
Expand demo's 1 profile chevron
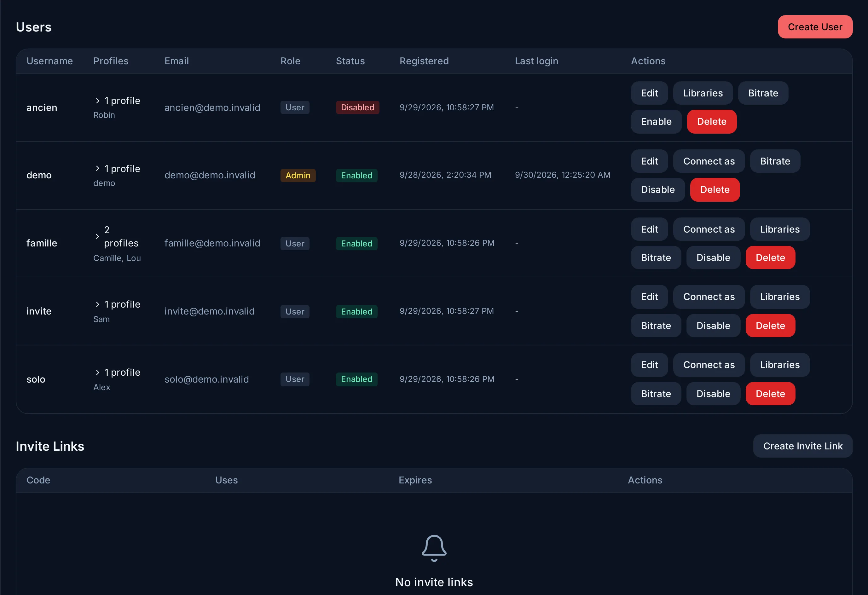97,169
